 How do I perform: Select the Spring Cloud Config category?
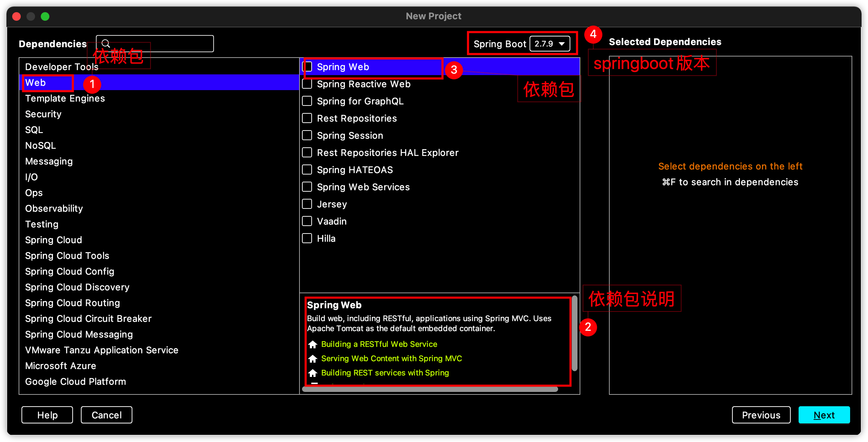tap(159, 271)
